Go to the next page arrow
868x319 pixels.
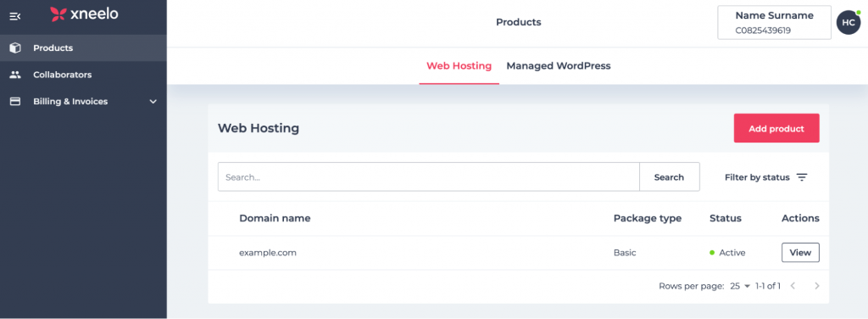click(816, 286)
